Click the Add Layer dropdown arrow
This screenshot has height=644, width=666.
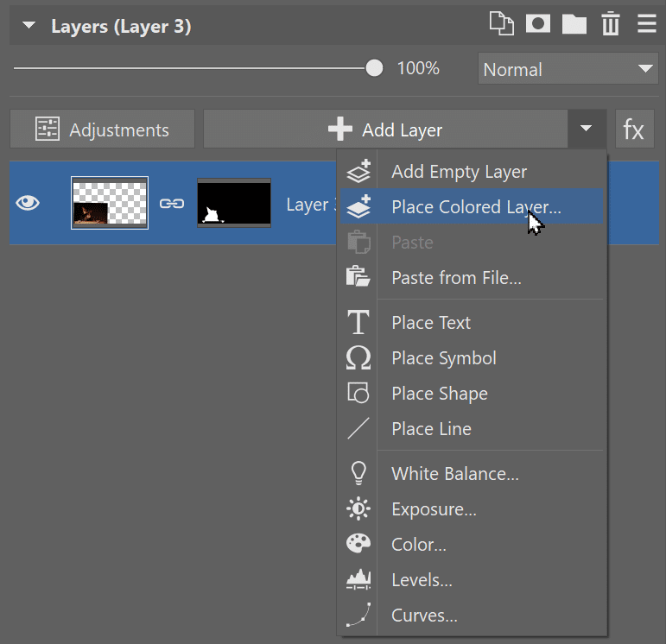[x=587, y=129]
